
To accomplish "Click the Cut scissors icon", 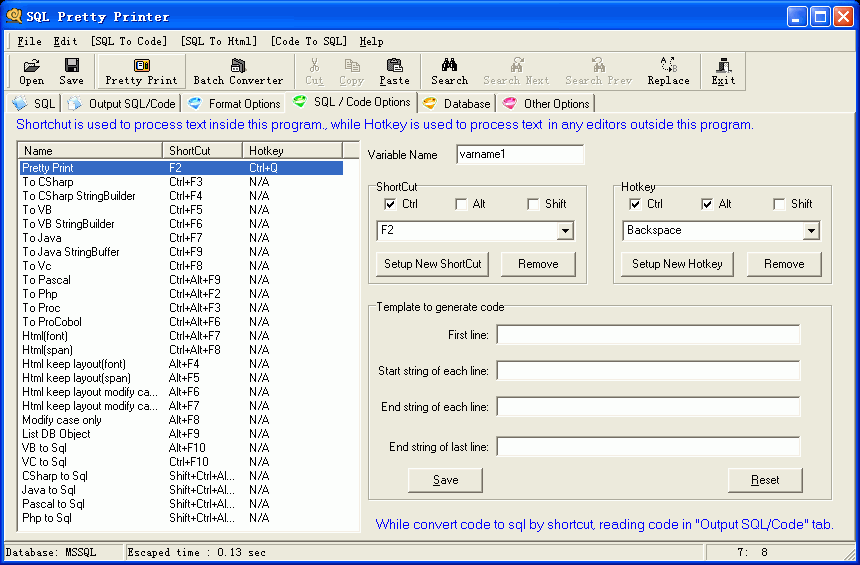I will tap(314, 71).
